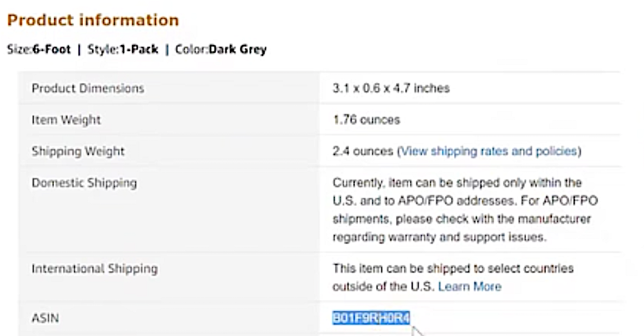
Task: Click the Shipping Weight row label
Action: [x=78, y=151]
